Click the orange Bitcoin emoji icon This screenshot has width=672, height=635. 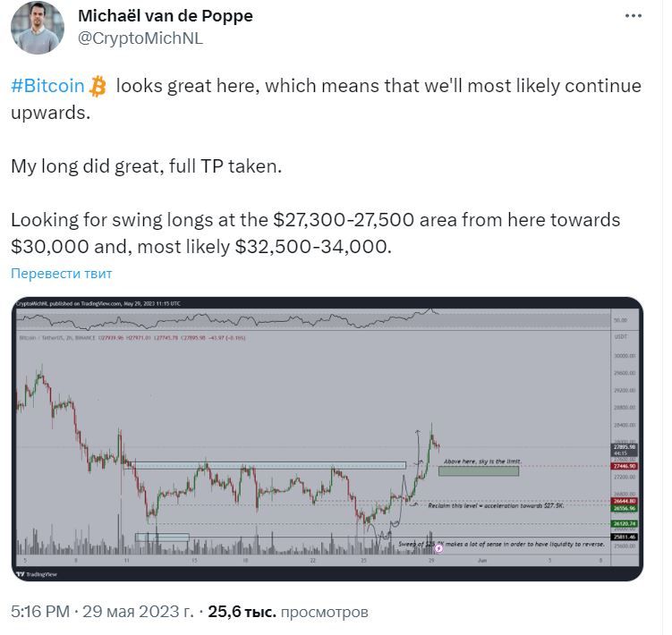pyautogui.click(x=98, y=86)
